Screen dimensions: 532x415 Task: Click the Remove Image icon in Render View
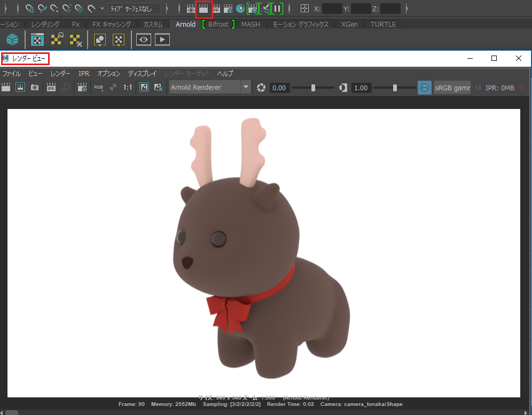tap(158, 88)
